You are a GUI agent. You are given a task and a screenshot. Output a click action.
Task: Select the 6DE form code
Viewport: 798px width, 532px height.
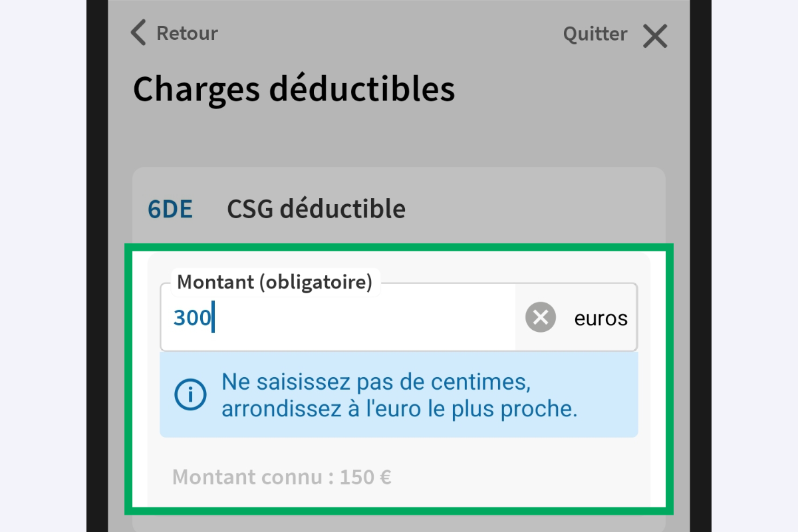pyautogui.click(x=170, y=208)
